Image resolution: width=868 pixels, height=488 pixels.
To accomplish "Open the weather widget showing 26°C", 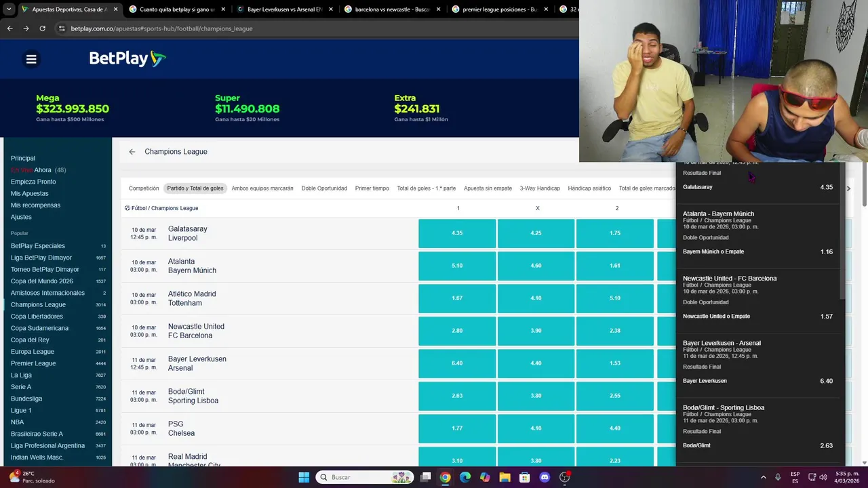I will point(31,477).
